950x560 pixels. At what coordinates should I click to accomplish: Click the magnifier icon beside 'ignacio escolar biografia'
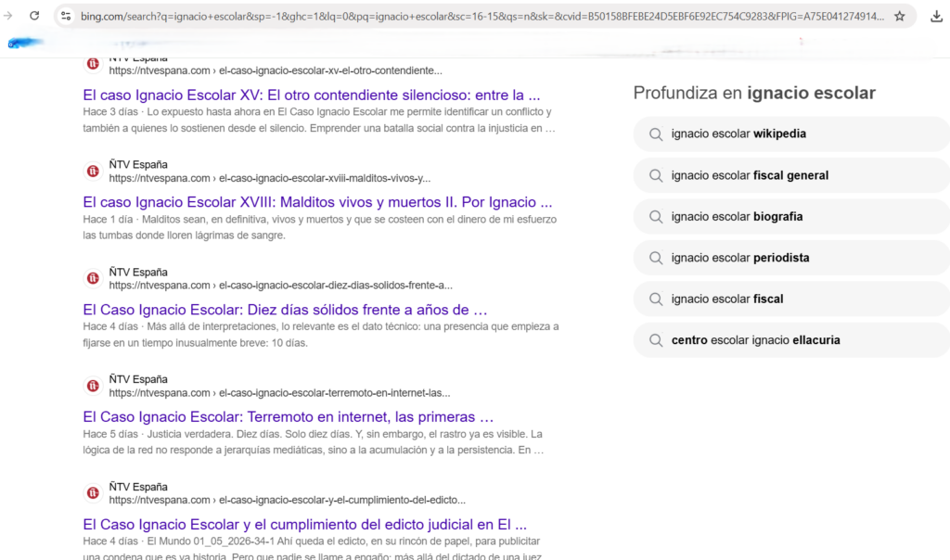pos(656,217)
